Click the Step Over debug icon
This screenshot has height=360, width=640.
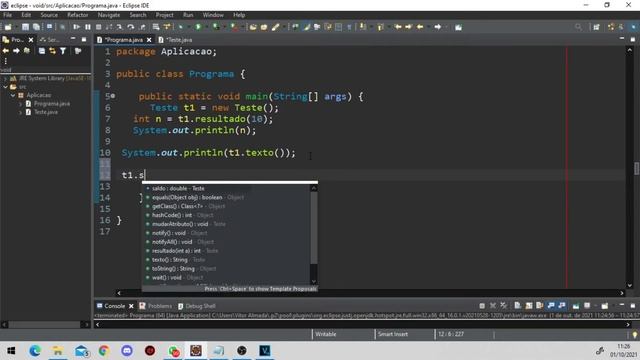131,27
